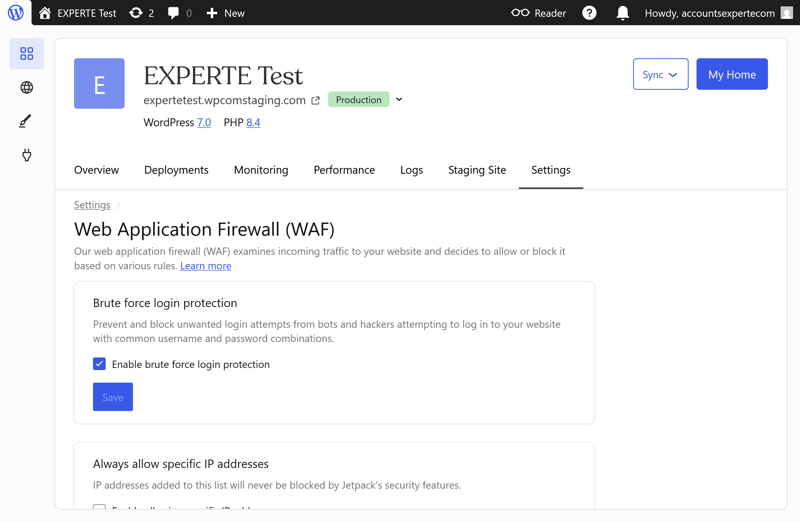Open the dashboard grid sidebar icon
Viewport: 800px width, 522px height.
pyautogui.click(x=27, y=53)
